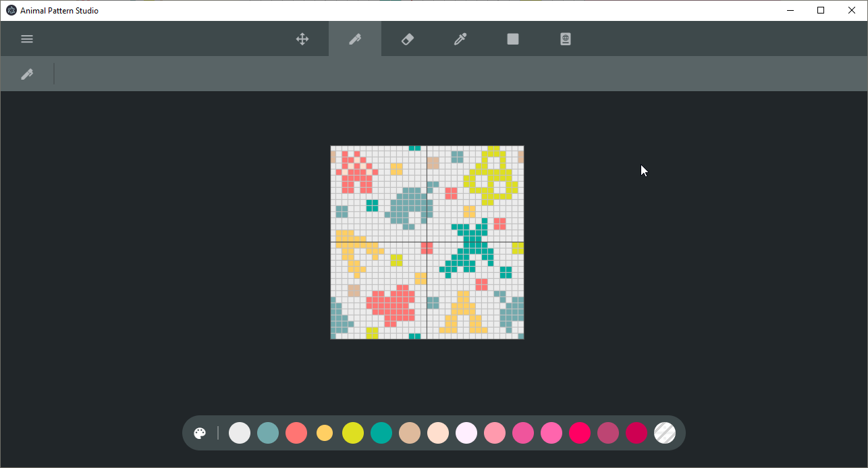Pick the bright hot pink swatch
868x468 pixels.
pos(551,433)
